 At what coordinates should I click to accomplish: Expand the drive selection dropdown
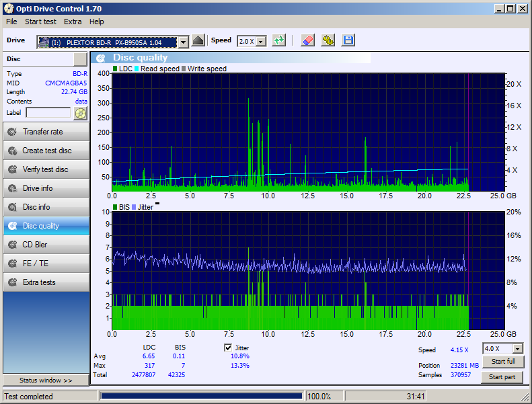(183, 42)
